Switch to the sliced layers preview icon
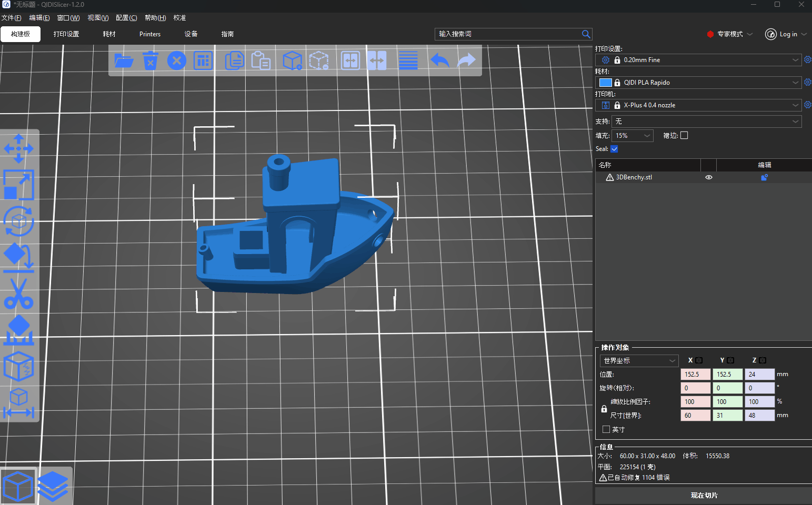This screenshot has width=812, height=505. [54, 486]
